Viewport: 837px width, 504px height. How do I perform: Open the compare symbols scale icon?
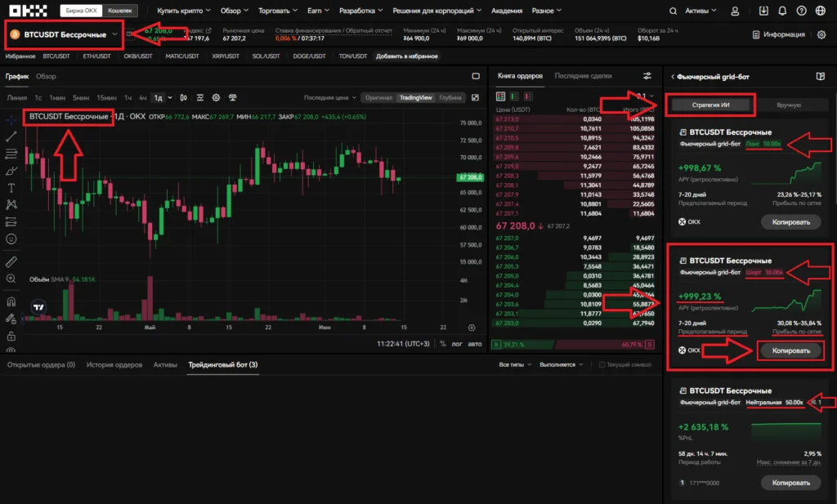(x=233, y=97)
